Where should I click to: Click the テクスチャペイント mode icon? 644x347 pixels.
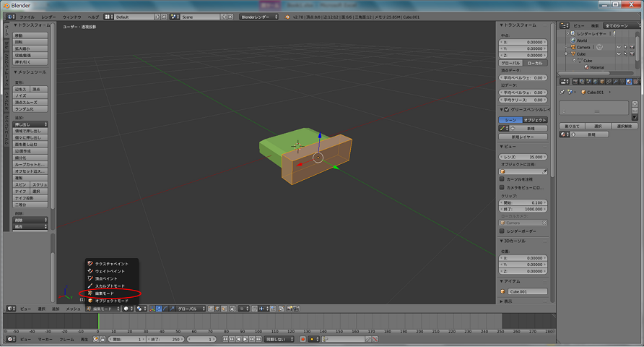(x=90, y=264)
